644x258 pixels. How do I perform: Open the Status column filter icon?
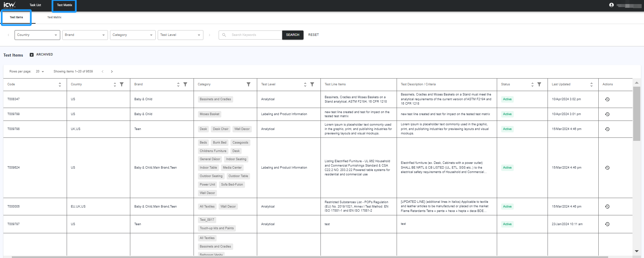[539, 84]
